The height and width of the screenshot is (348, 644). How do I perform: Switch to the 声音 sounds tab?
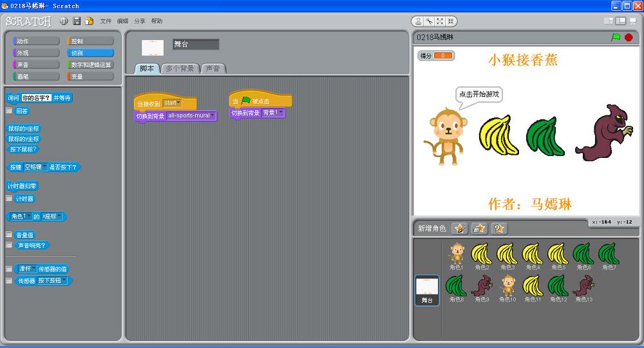(x=213, y=68)
